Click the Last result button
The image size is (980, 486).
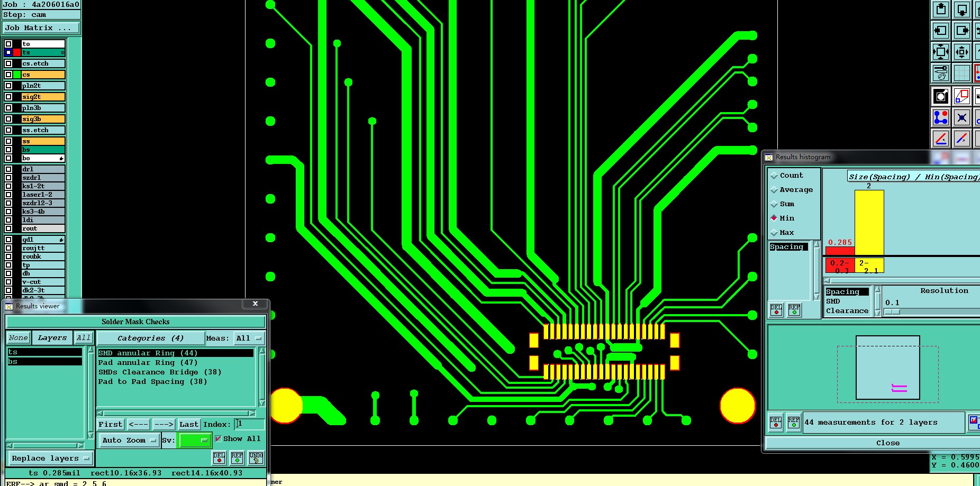coord(188,425)
